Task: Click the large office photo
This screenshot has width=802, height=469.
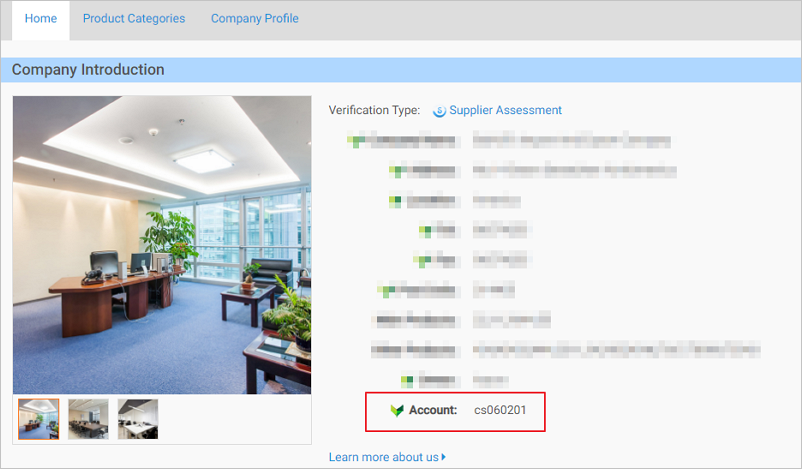Action: pos(162,244)
